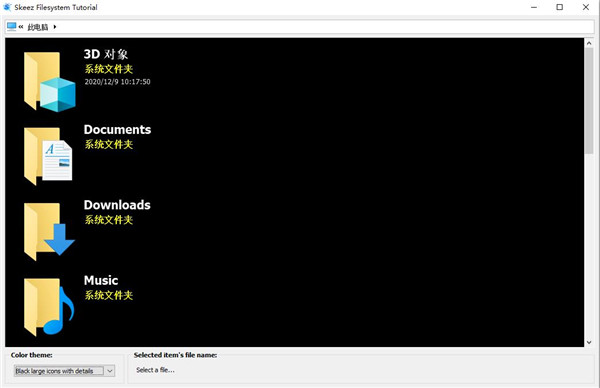Click the 此电脑 breadcrumb item
Screen dimensions: 600x388
[x=38, y=27]
